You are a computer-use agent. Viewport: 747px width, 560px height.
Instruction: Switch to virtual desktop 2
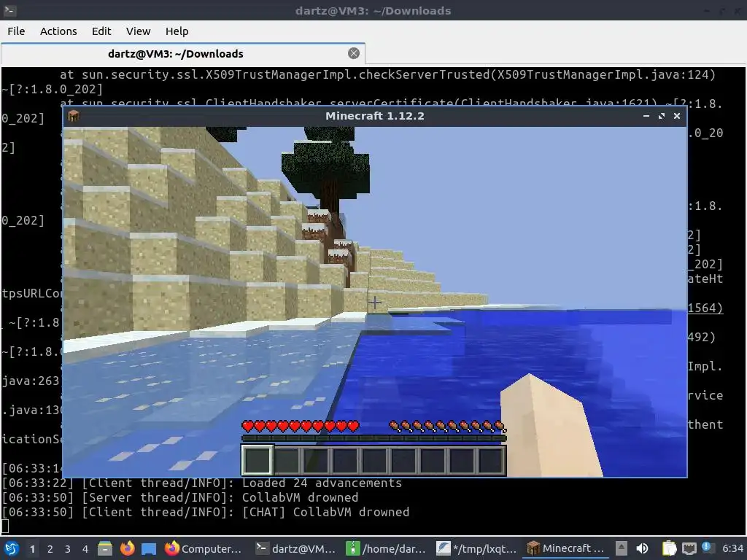(x=50, y=548)
